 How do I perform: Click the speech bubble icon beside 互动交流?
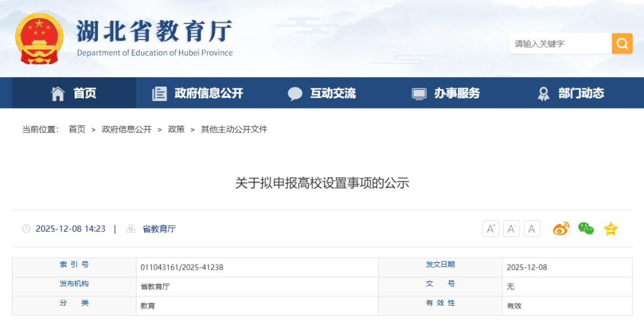295,94
